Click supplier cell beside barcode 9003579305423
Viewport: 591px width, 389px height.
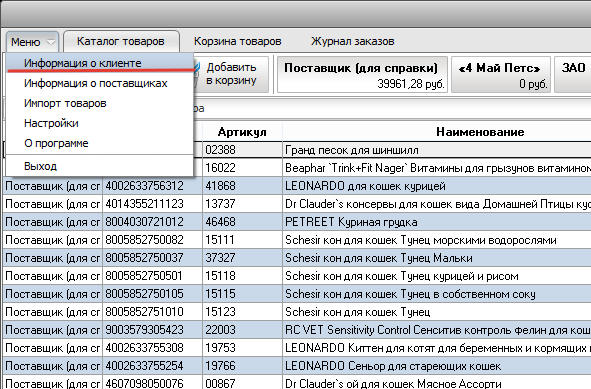[52, 330]
